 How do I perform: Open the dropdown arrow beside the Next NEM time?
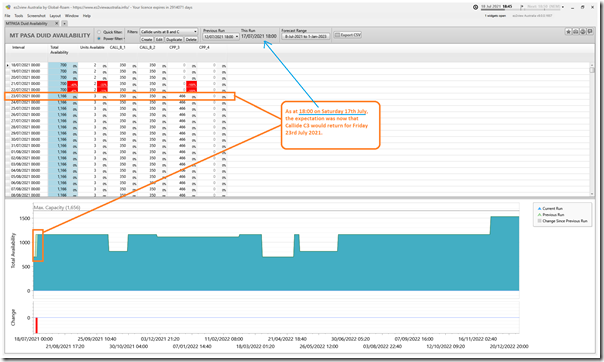563,7
